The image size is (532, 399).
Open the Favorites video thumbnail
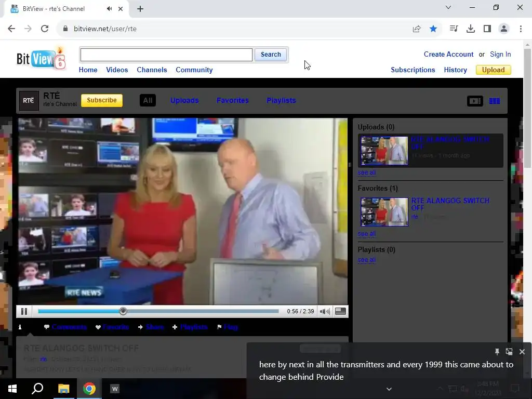click(384, 212)
